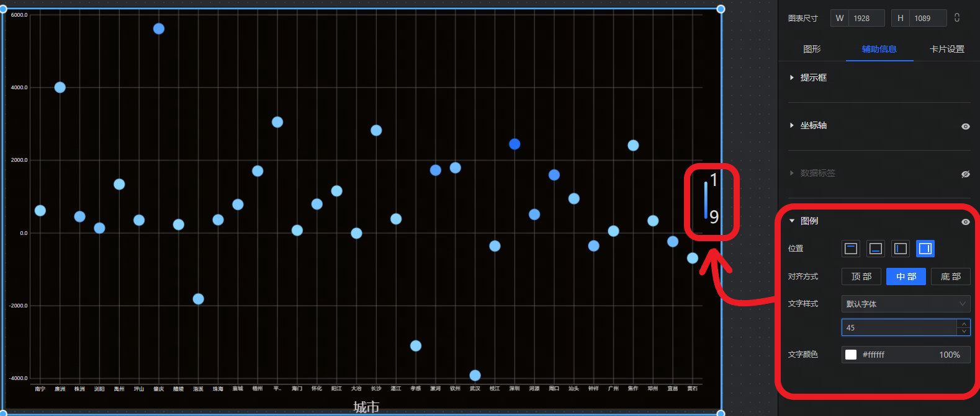
Task: Toggle 数据标签 hidden eye icon
Action: pos(965,174)
